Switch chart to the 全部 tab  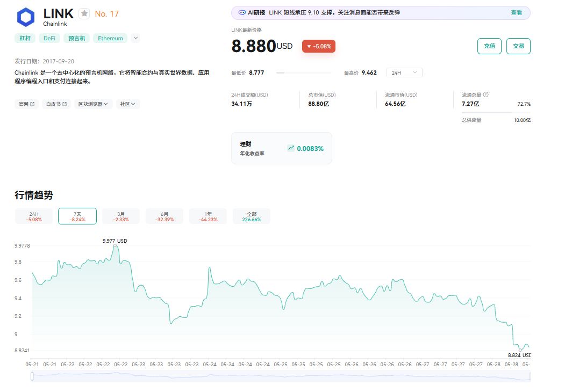[252, 216]
